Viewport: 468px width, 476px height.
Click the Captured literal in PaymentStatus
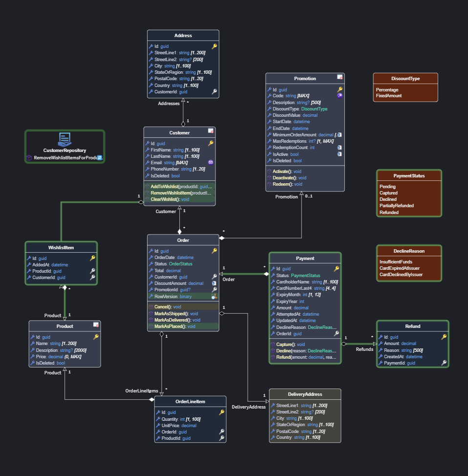[388, 193]
